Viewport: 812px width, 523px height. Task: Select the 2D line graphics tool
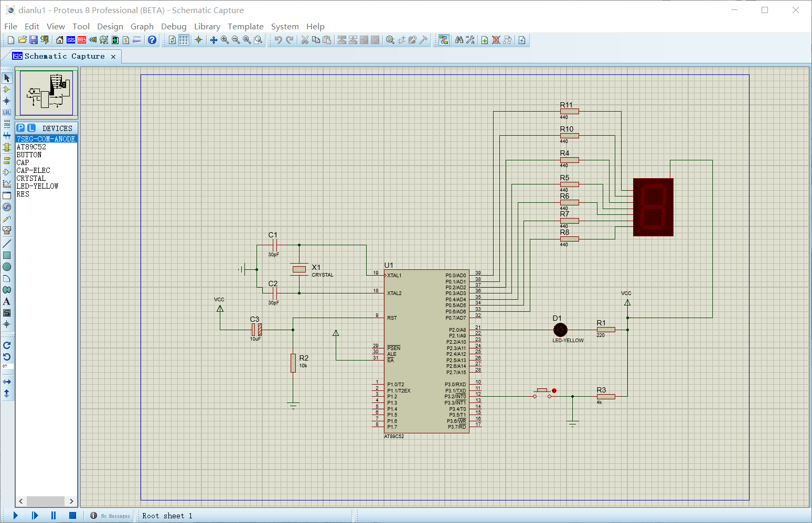[7, 244]
